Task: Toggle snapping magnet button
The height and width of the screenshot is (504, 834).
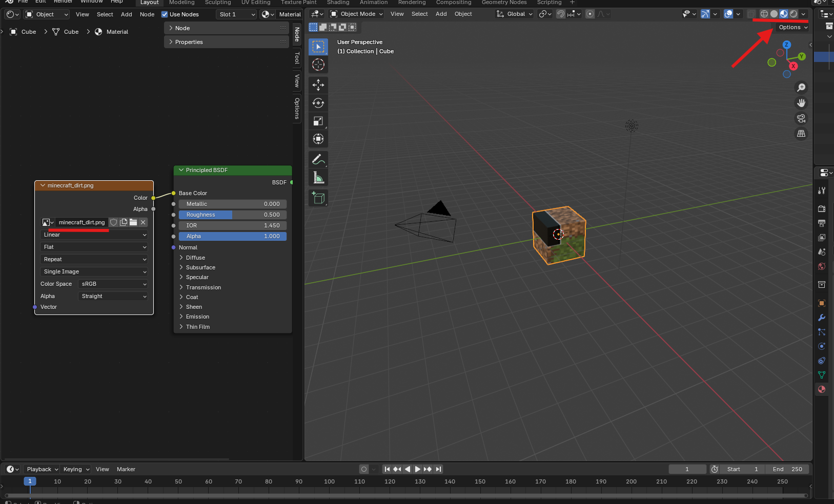Action: click(x=561, y=14)
